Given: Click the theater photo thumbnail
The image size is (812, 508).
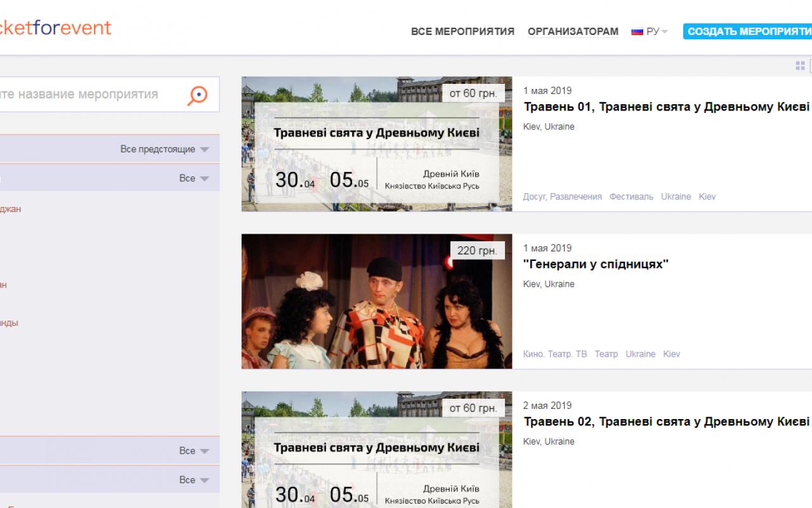Looking at the screenshot, I should coord(377,302).
